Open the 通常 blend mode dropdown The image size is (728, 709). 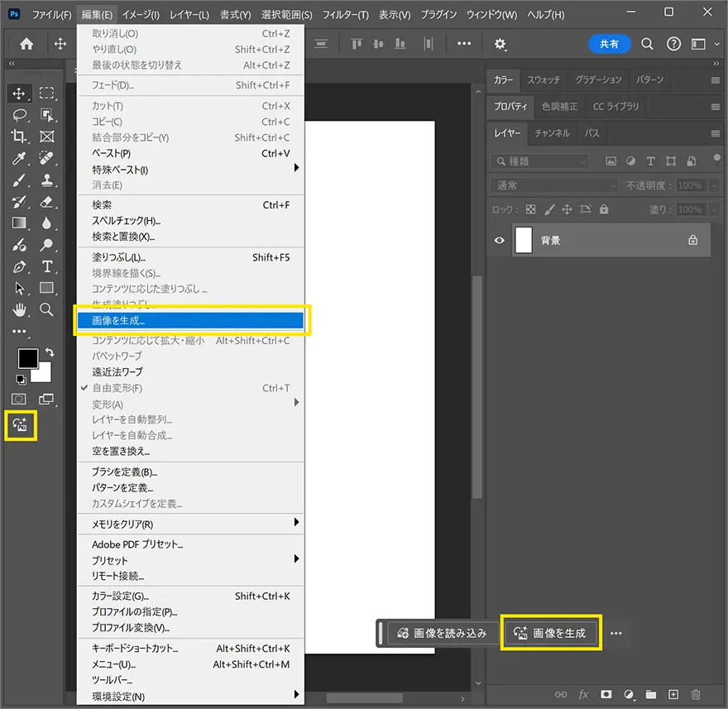(555, 185)
